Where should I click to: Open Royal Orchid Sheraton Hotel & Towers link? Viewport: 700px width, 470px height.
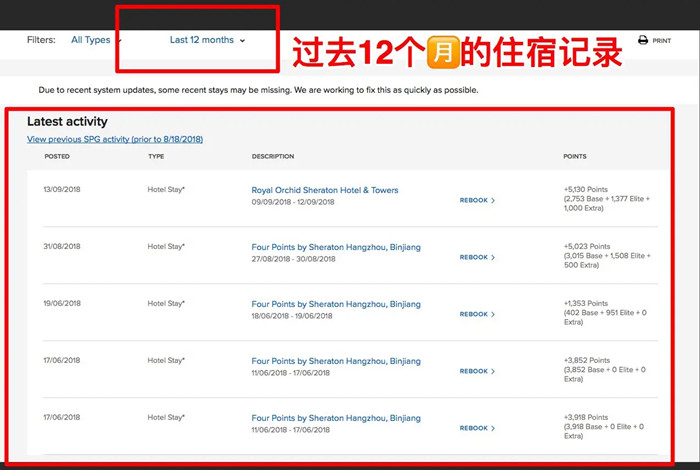click(325, 190)
